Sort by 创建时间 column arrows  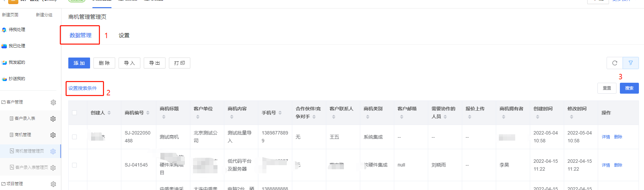(538, 117)
